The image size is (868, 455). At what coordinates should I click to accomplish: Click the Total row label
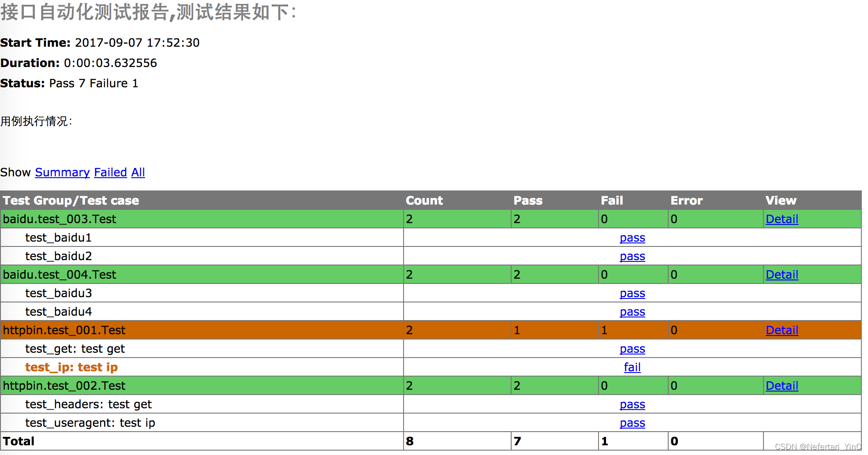coord(19,441)
